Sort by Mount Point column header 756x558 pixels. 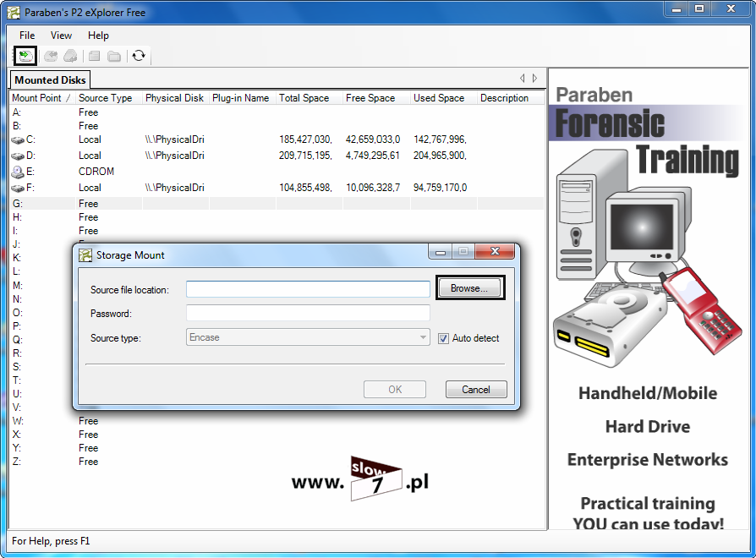tap(42, 98)
